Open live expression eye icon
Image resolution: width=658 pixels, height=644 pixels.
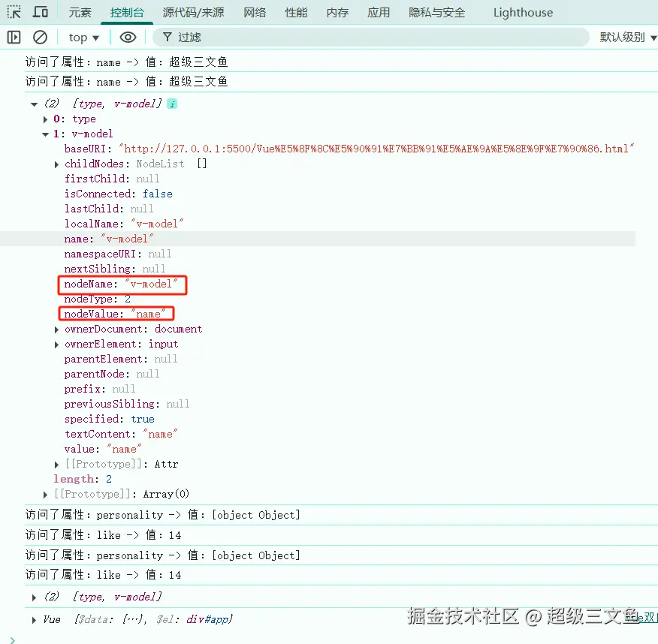click(128, 38)
